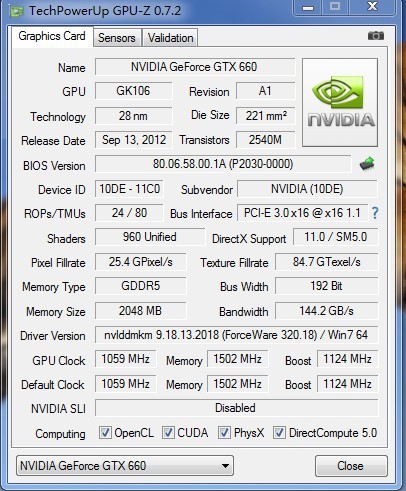
Task: Open the GPU selection dropdown
Action: pyautogui.click(x=125, y=466)
